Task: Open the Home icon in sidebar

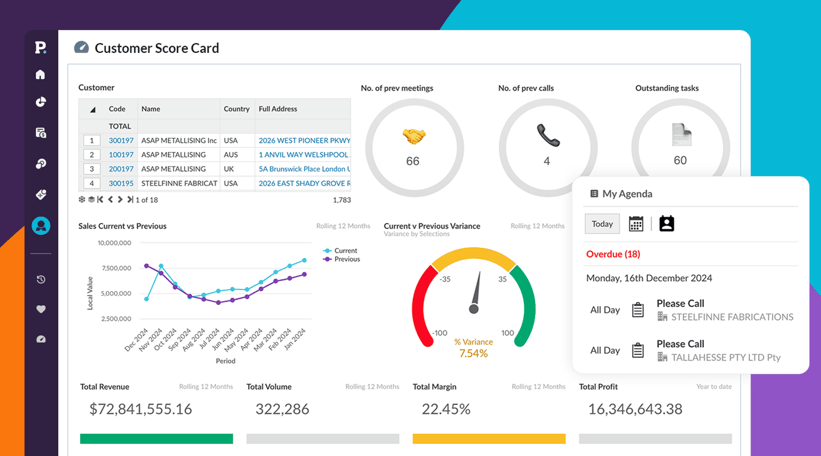Action: pyautogui.click(x=40, y=74)
